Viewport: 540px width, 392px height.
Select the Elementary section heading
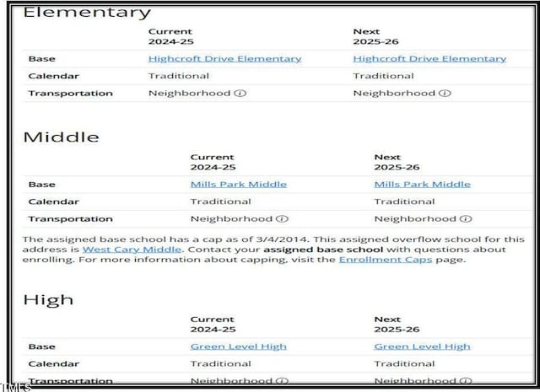tap(87, 13)
